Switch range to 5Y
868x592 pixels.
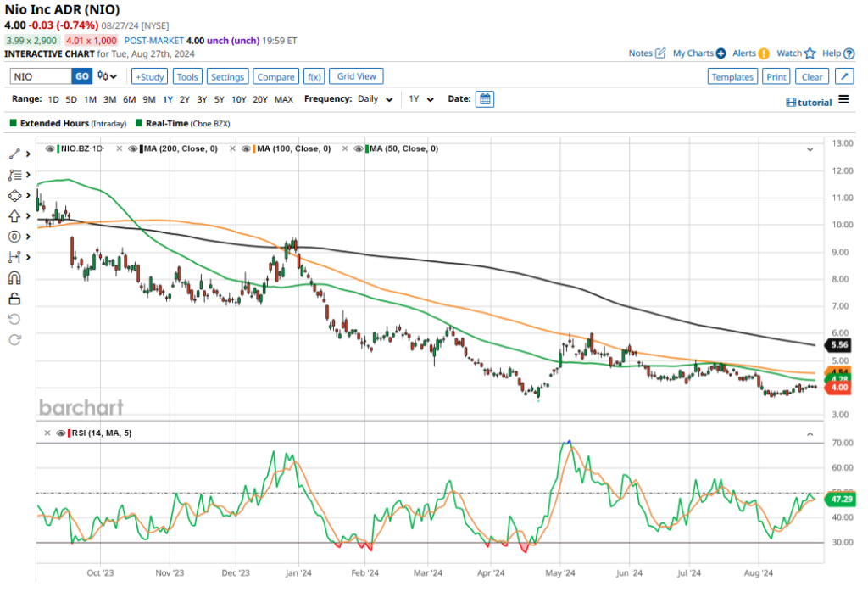click(220, 99)
